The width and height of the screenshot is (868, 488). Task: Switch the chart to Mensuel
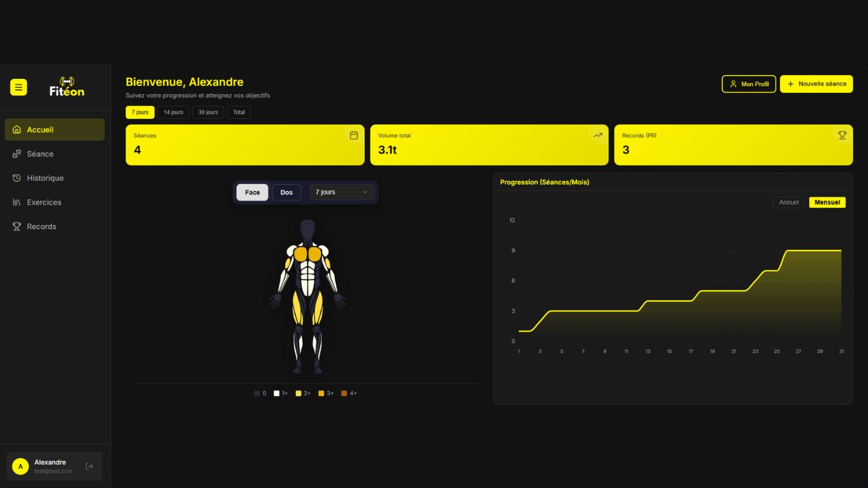(x=827, y=202)
